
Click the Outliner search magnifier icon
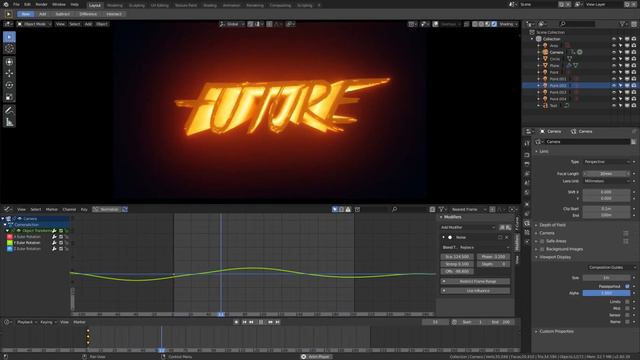pyautogui.click(x=563, y=24)
